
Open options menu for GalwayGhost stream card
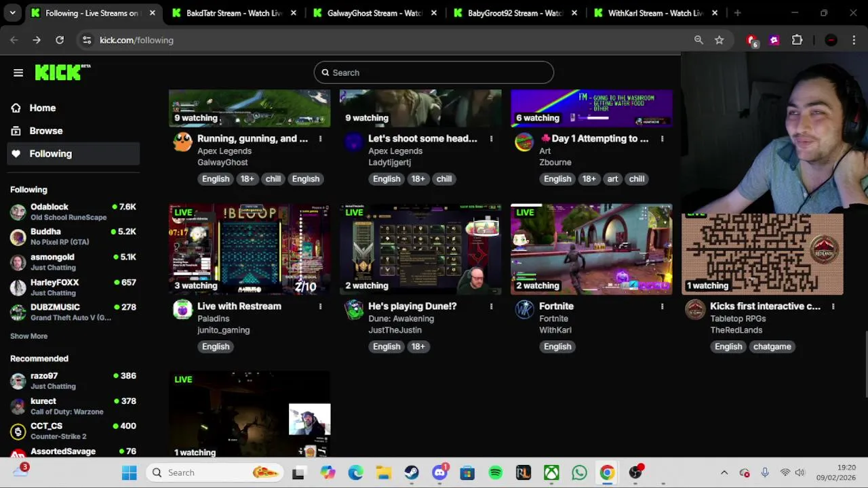(x=320, y=139)
